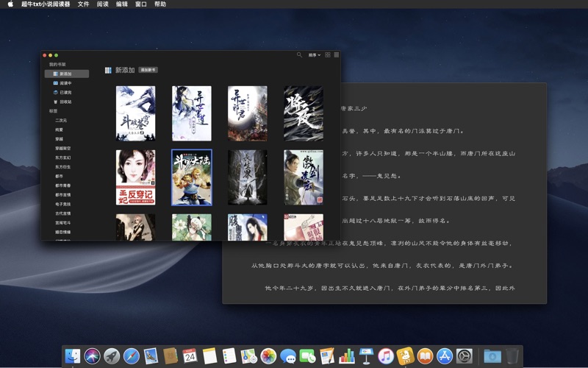This screenshot has height=368, width=588.
Task: Filter by 婚恋情缘 tag
Action: point(63,232)
